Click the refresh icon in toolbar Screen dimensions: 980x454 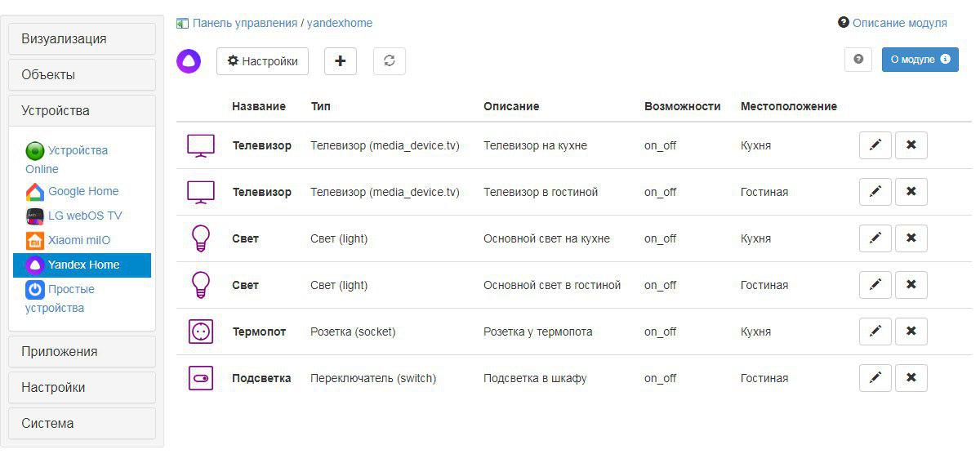pyautogui.click(x=390, y=61)
